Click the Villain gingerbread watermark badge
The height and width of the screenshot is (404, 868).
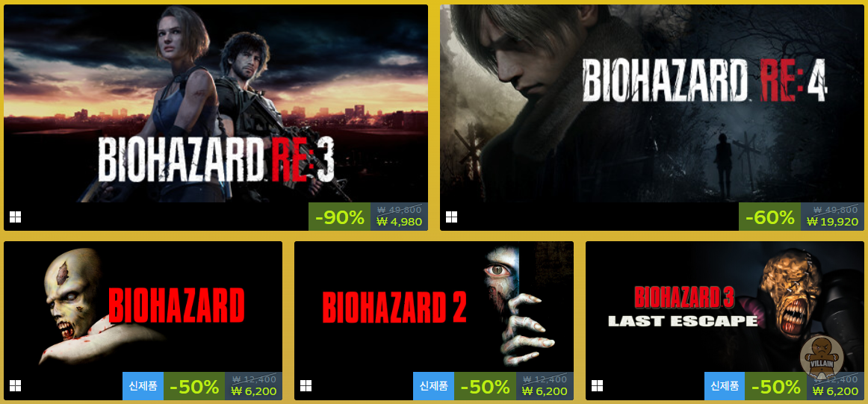tap(822, 356)
